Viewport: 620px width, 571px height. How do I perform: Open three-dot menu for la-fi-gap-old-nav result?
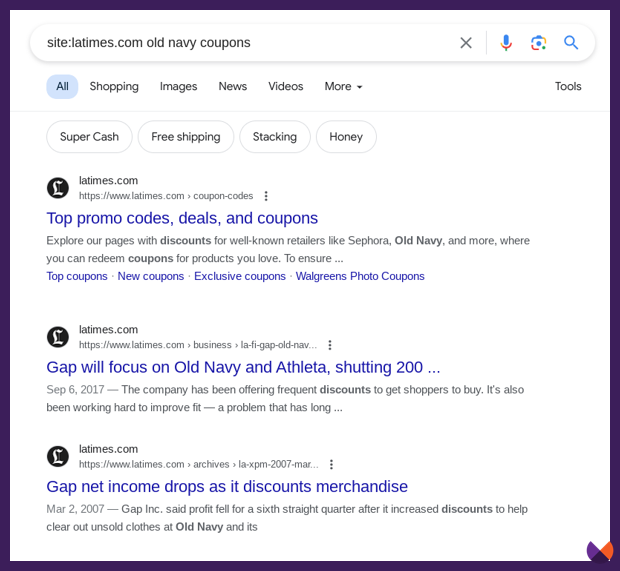[330, 345]
